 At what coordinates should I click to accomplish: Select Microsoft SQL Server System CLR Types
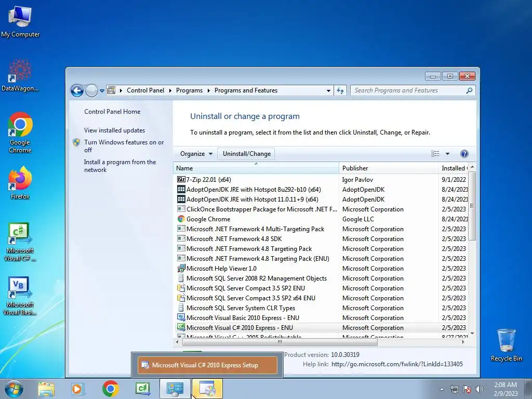322,308
